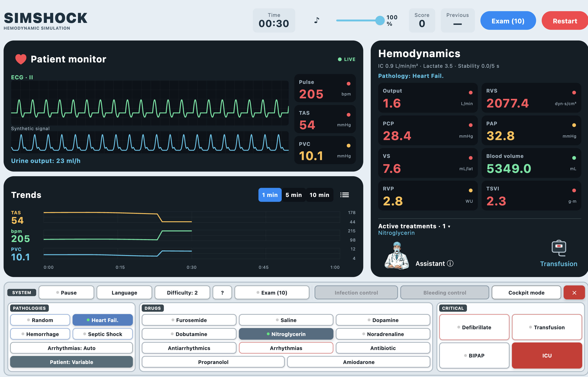Switch trends to 5 min view

coord(294,195)
